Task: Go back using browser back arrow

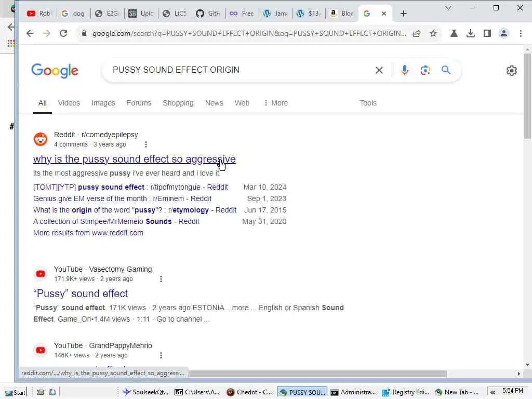Action: (x=30, y=33)
